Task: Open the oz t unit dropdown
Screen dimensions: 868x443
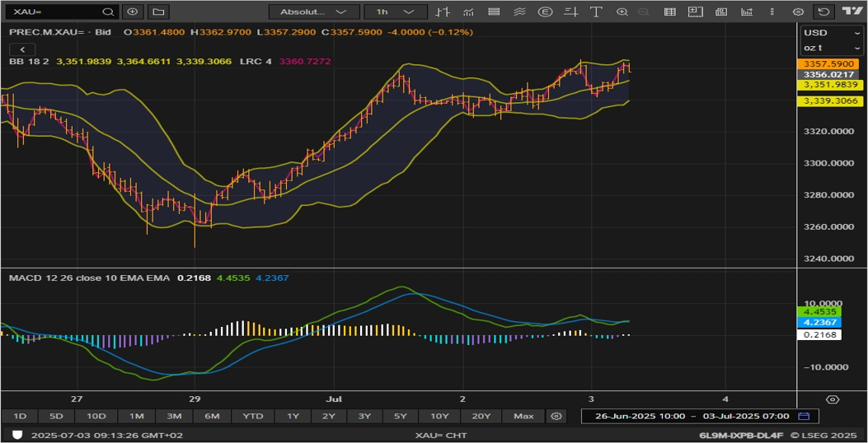Action: pyautogui.click(x=831, y=48)
